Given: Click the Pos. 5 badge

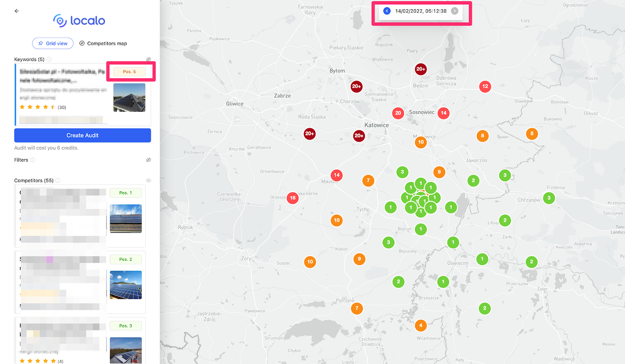Looking at the screenshot, I should click(129, 72).
